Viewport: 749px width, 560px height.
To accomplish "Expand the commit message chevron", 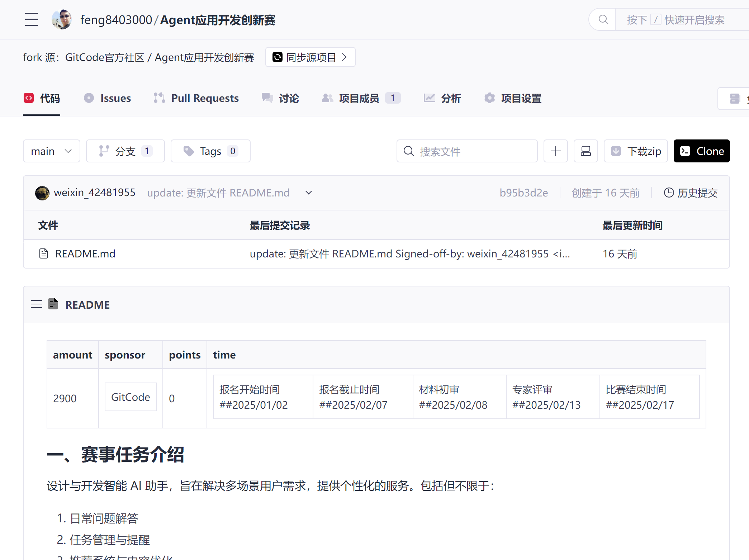I will coord(308,193).
